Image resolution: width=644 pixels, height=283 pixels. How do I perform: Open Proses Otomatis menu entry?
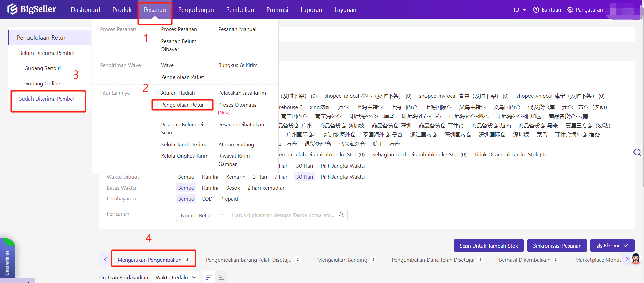pyautogui.click(x=237, y=105)
